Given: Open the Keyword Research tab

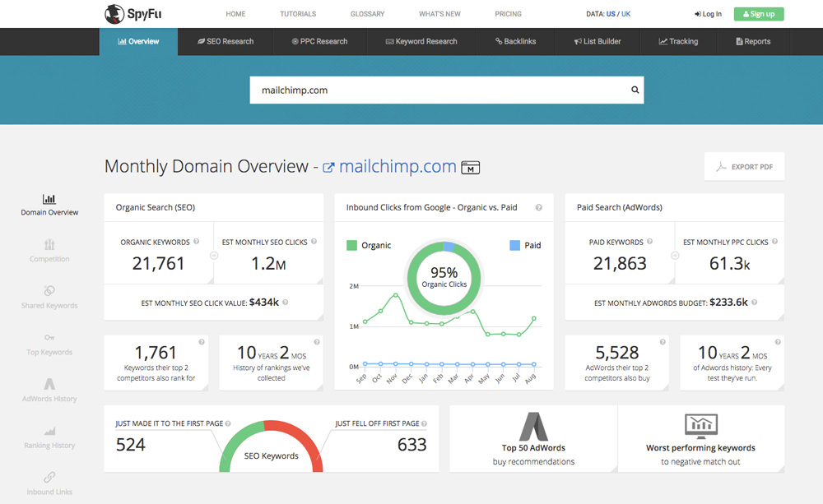Looking at the screenshot, I should coord(421,41).
